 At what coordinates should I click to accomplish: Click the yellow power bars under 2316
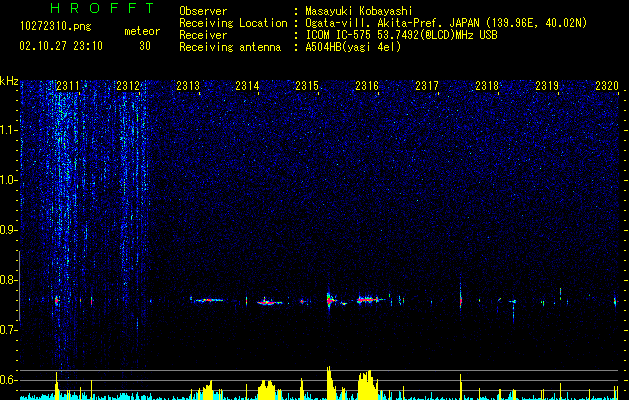point(367,385)
